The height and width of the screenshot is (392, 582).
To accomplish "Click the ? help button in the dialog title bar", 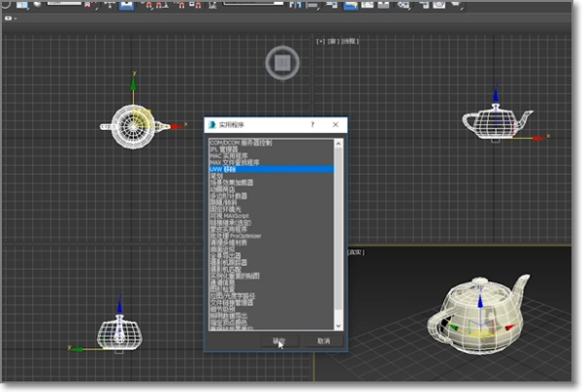I will [x=312, y=124].
